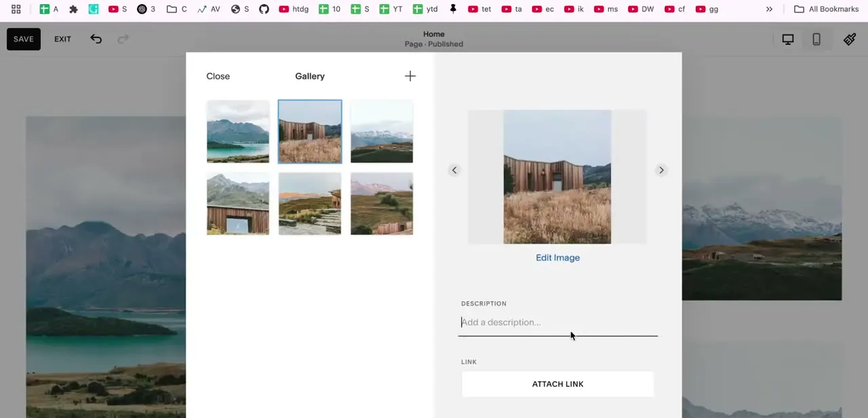Open the puzzle piece bookmark
The width and height of the screenshot is (868, 418).
tap(73, 9)
